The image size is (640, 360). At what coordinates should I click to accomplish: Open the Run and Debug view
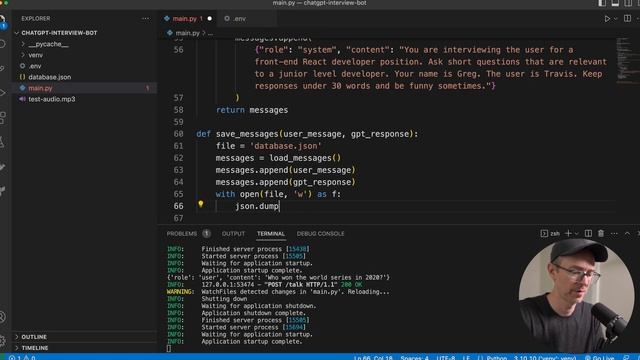[2, 93]
